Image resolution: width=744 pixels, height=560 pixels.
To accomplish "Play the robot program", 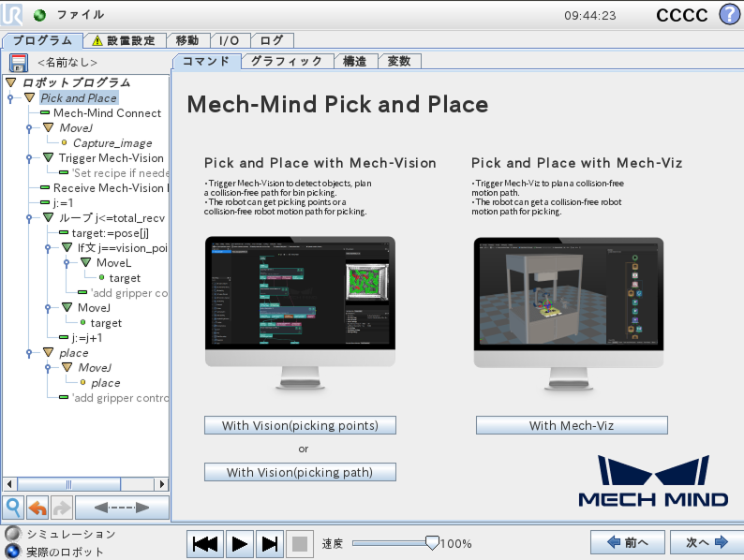I will click(x=240, y=544).
